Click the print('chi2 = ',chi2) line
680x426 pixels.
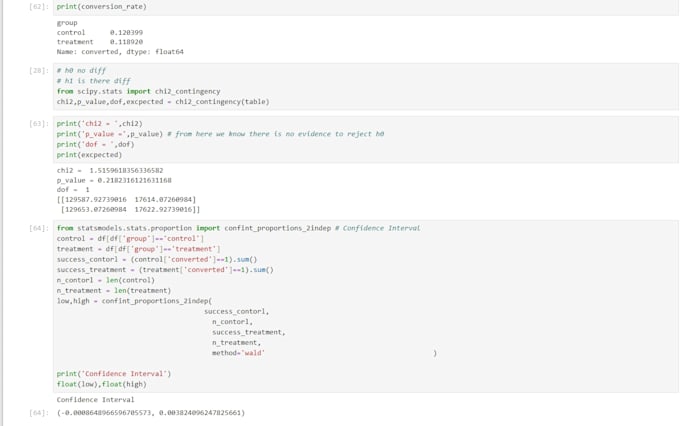tap(99, 124)
